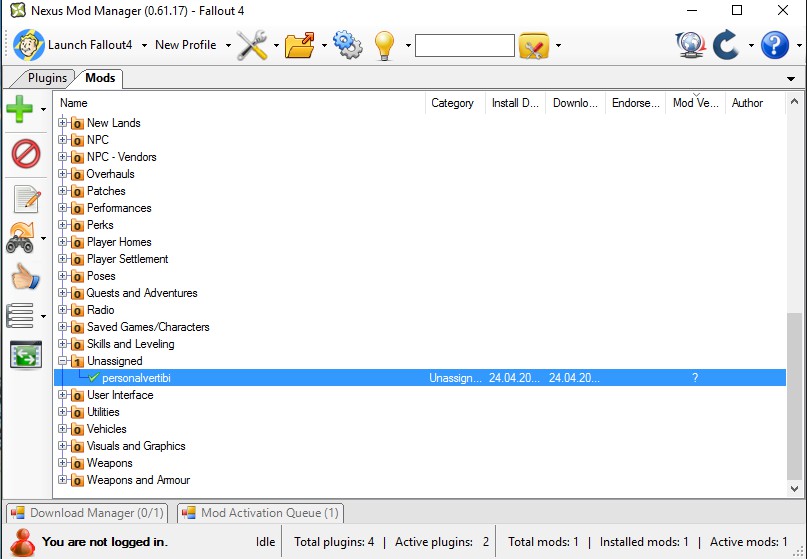This screenshot has width=807, height=559.
Task: Click the Mod Activation Queue tab icon
Action: click(188, 513)
